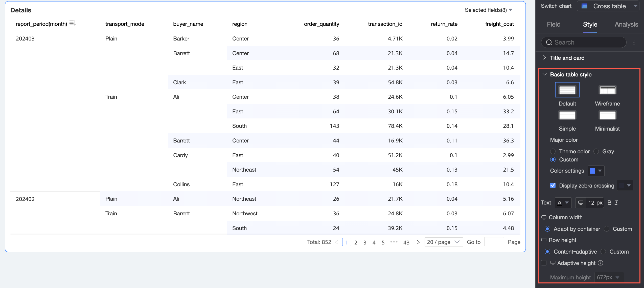
Task: Switch to the Field tab
Action: point(554,24)
